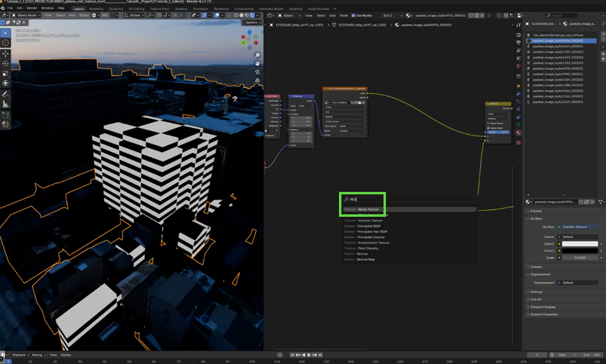Expand the Viewport Display panel

click(x=542, y=307)
